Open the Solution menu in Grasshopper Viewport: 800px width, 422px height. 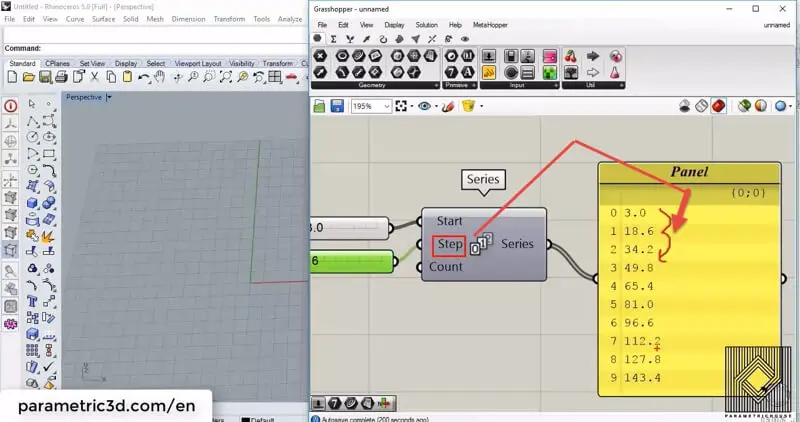click(x=426, y=24)
